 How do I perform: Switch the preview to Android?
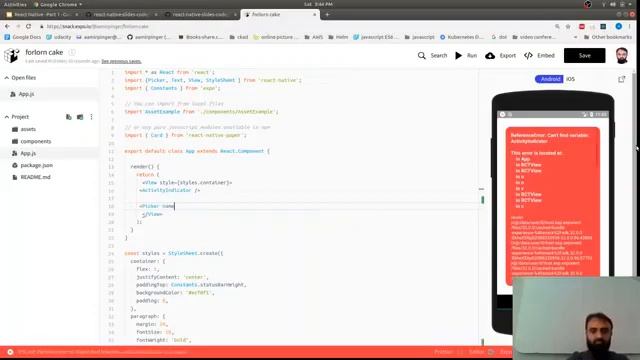tap(549, 79)
